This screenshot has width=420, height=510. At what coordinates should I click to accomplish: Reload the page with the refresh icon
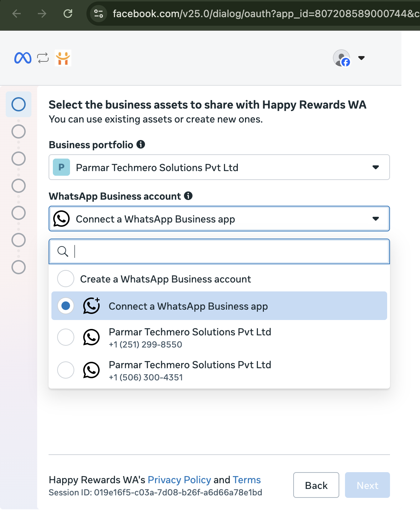click(x=68, y=14)
